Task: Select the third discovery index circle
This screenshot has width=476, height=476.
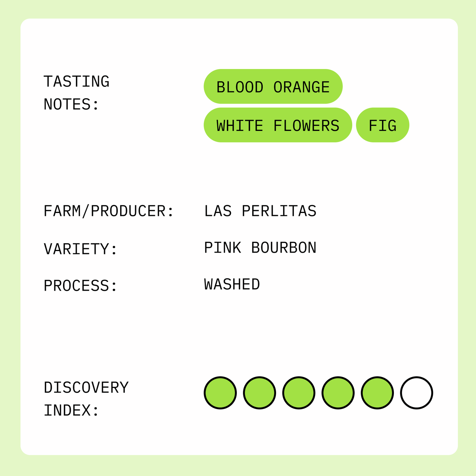Action: click(x=299, y=393)
